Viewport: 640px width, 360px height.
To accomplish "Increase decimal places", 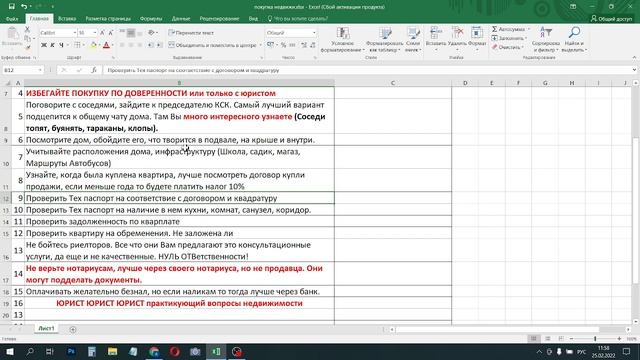I will (304, 45).
